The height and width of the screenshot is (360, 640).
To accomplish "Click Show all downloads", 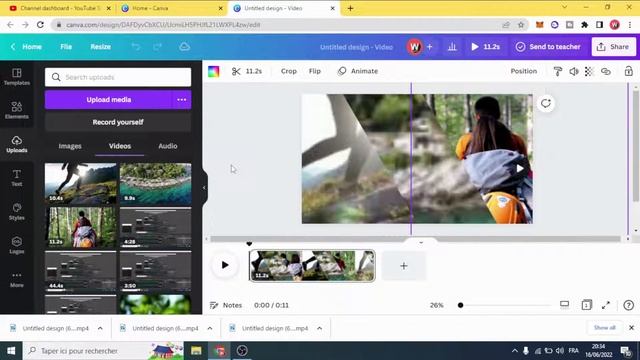I will tap(604, 328).
